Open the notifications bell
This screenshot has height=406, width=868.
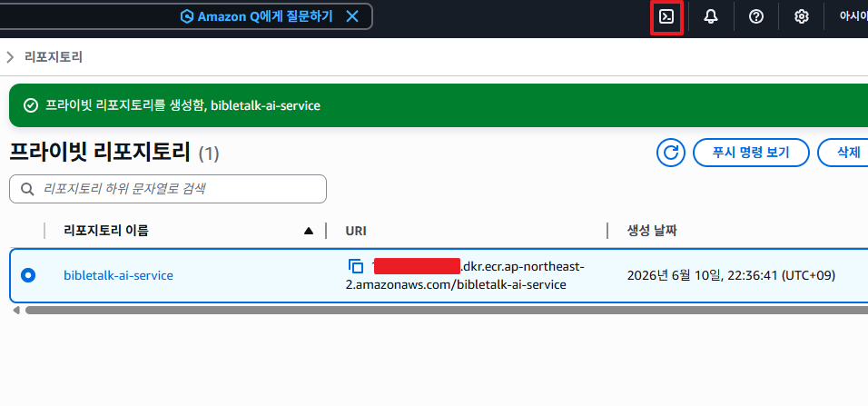tap(711, 17)
